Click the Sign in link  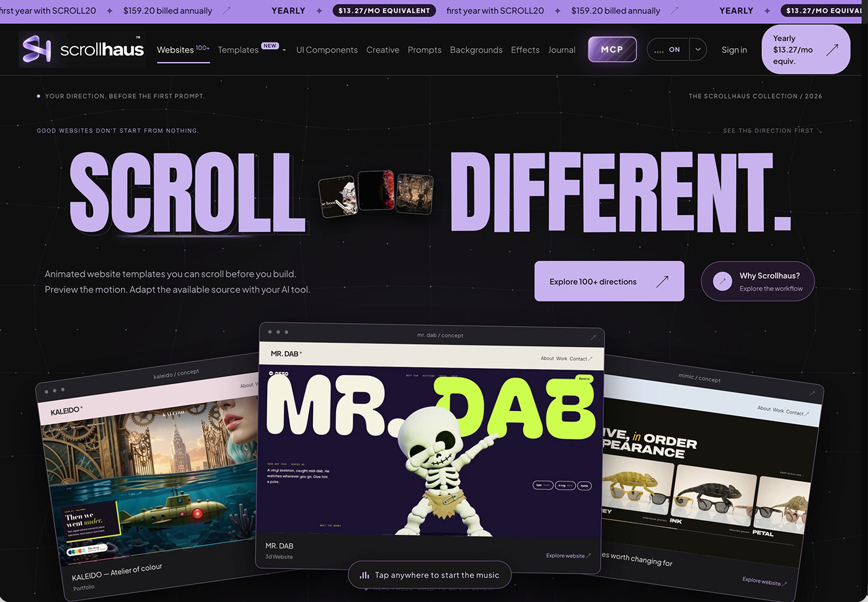(734, 50)
